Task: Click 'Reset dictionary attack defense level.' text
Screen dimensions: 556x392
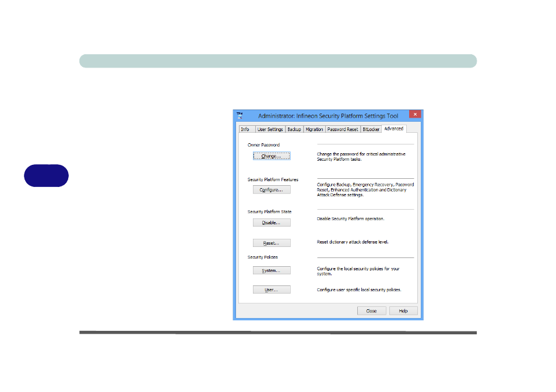Action: point(353,242)
